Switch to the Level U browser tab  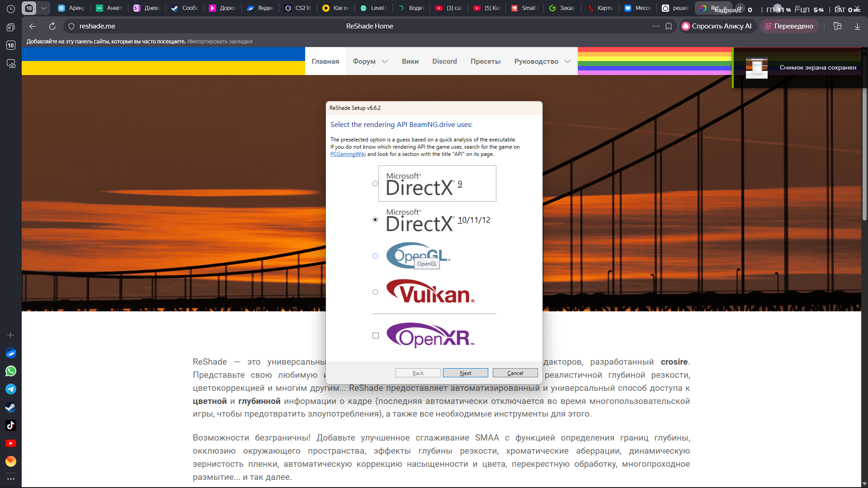pyautogui.click(x=374, y=8)
